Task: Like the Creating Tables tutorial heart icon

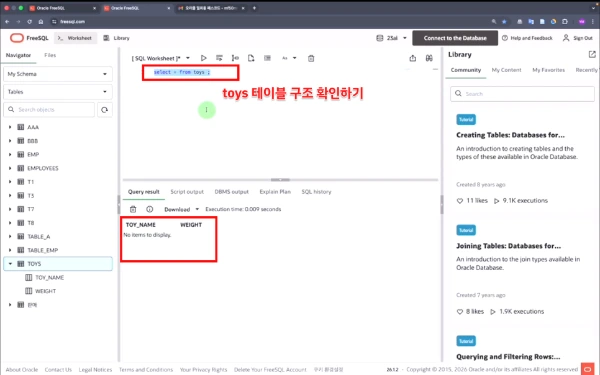Action: [x=460, y=201]
